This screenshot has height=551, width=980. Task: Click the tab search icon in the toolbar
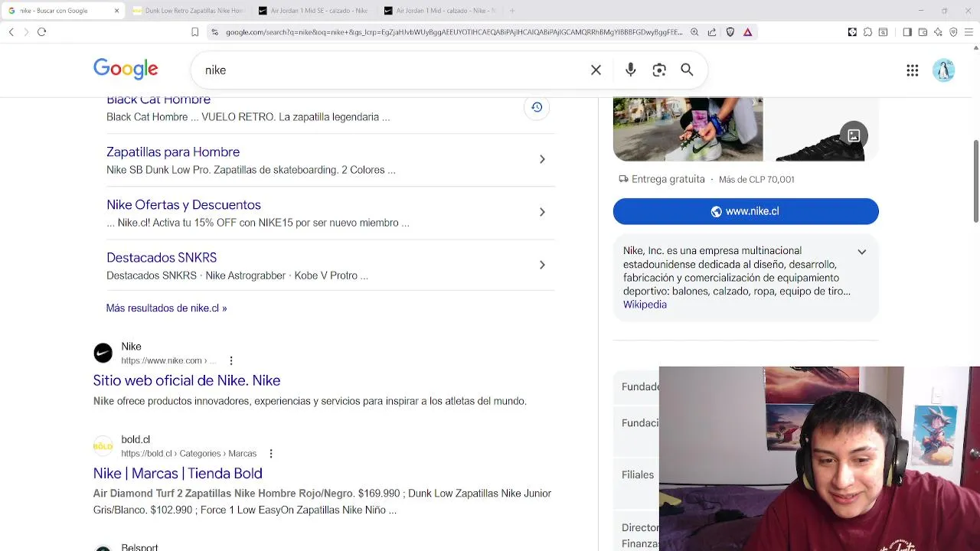click(x=884, y=32)
